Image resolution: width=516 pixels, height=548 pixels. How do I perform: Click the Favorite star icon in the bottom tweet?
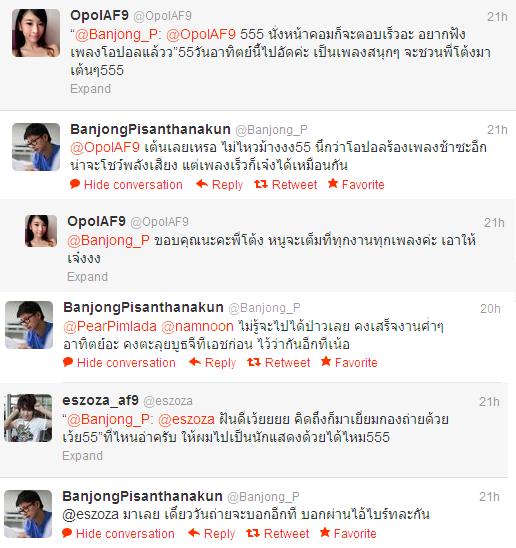325,532
